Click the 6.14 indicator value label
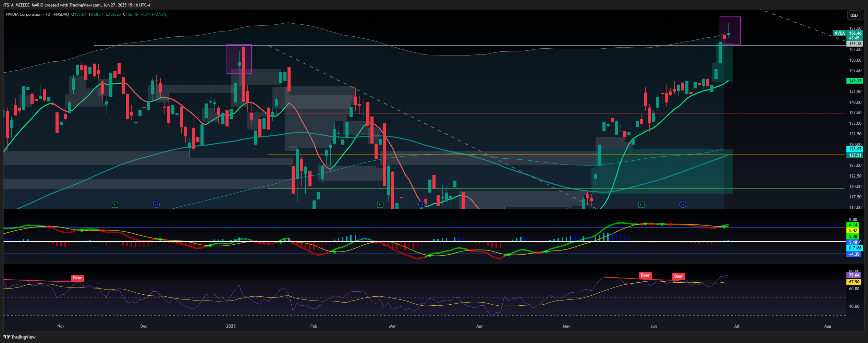Screen dimensions: 868x343 click(853, 225)
